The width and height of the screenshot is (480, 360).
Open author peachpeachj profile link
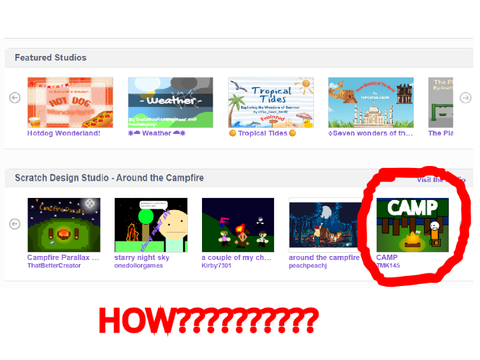click(308, 265)
